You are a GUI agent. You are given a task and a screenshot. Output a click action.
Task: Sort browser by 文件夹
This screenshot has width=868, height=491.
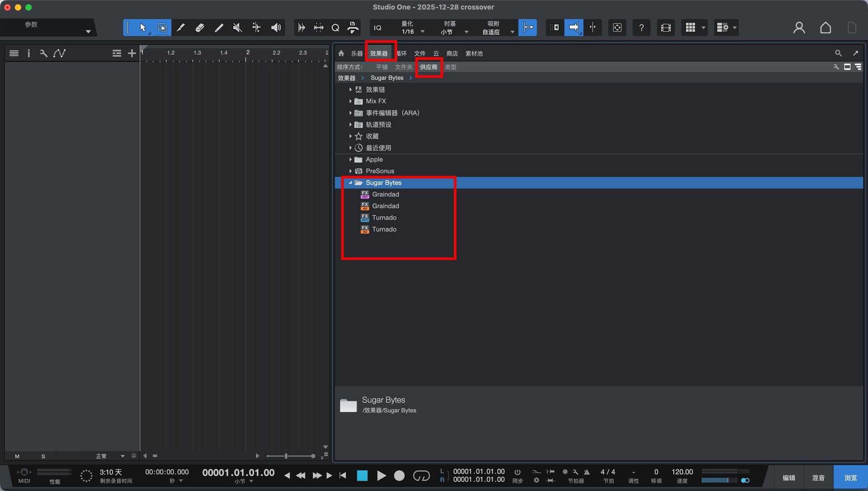pos(403,67)
